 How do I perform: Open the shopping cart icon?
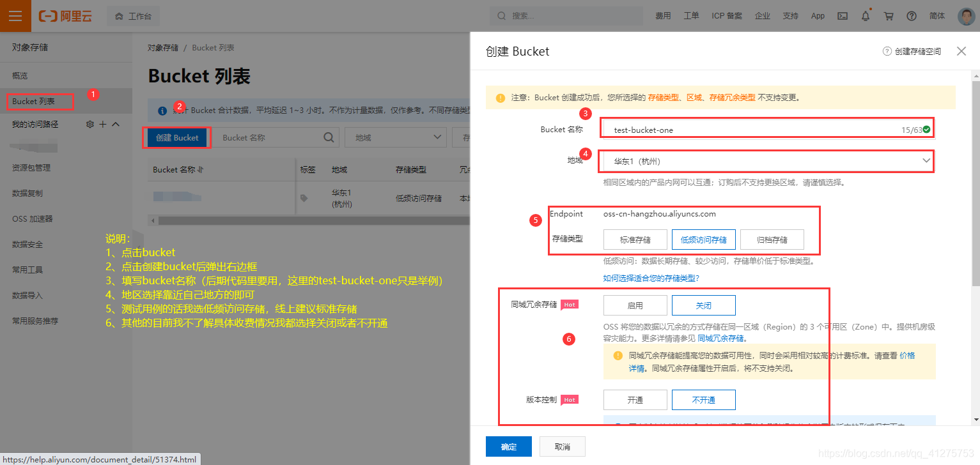(889, 16)
